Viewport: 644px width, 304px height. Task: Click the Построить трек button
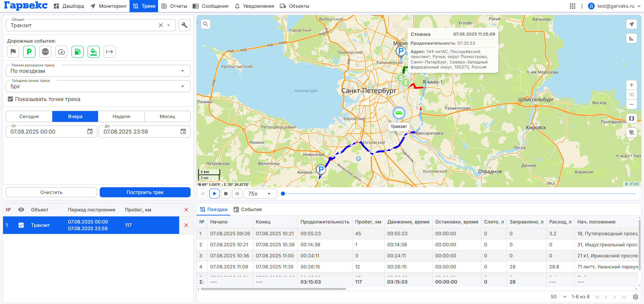[145, 192]
